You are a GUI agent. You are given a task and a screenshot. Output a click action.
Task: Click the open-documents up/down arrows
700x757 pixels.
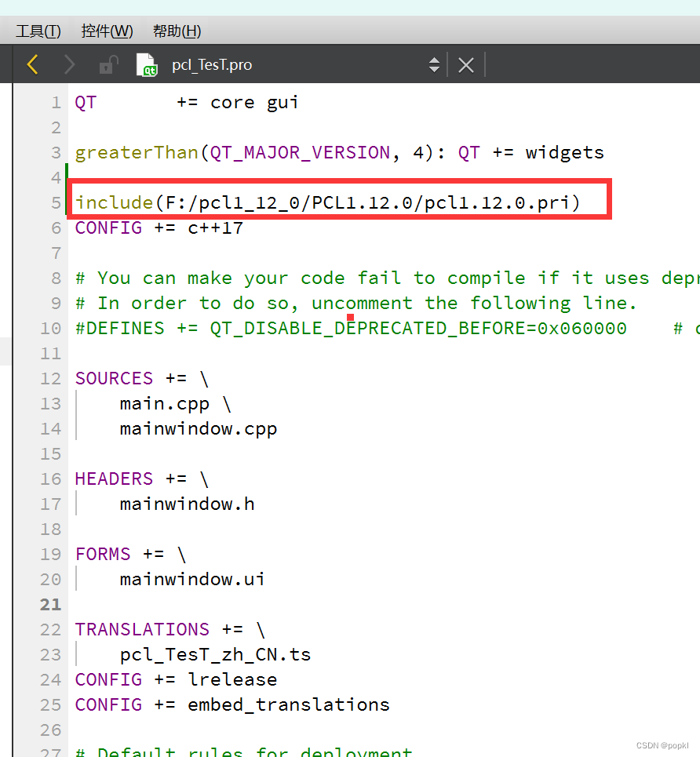(x=434, y=64)
